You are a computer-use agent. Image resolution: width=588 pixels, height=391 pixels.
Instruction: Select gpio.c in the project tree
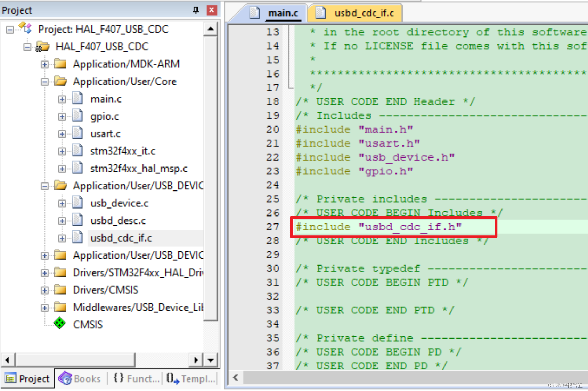pos(105,116)
